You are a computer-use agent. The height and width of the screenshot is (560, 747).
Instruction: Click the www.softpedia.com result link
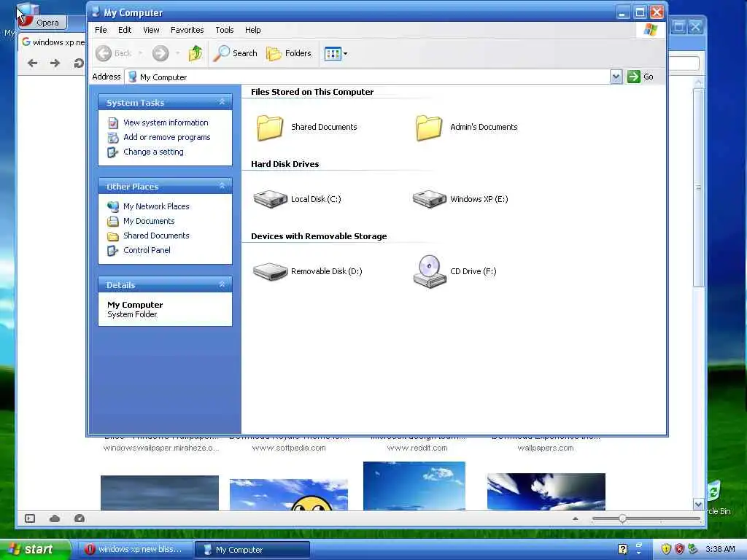pos(289,448)
